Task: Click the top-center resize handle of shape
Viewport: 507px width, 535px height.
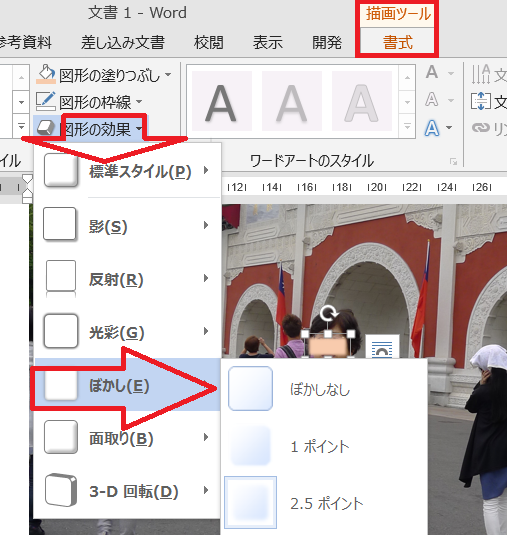Action: coord(328,334)
